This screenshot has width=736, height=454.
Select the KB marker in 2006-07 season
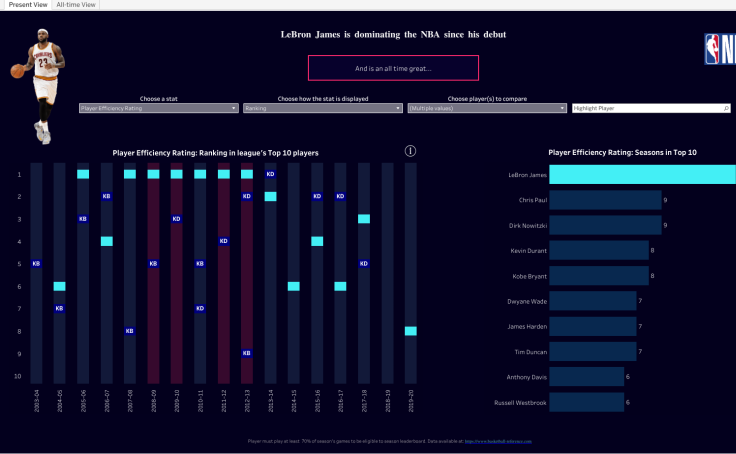point(107,196)
